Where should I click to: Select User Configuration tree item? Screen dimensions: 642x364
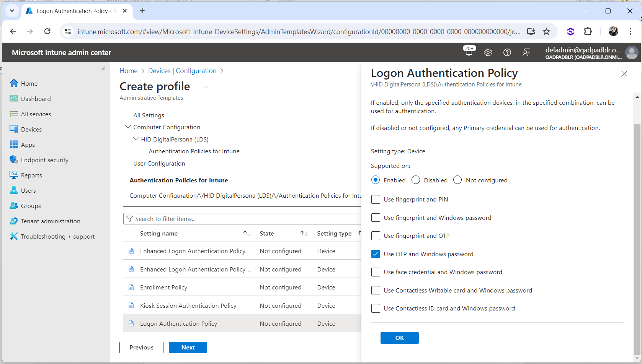(x=159, y=163)
